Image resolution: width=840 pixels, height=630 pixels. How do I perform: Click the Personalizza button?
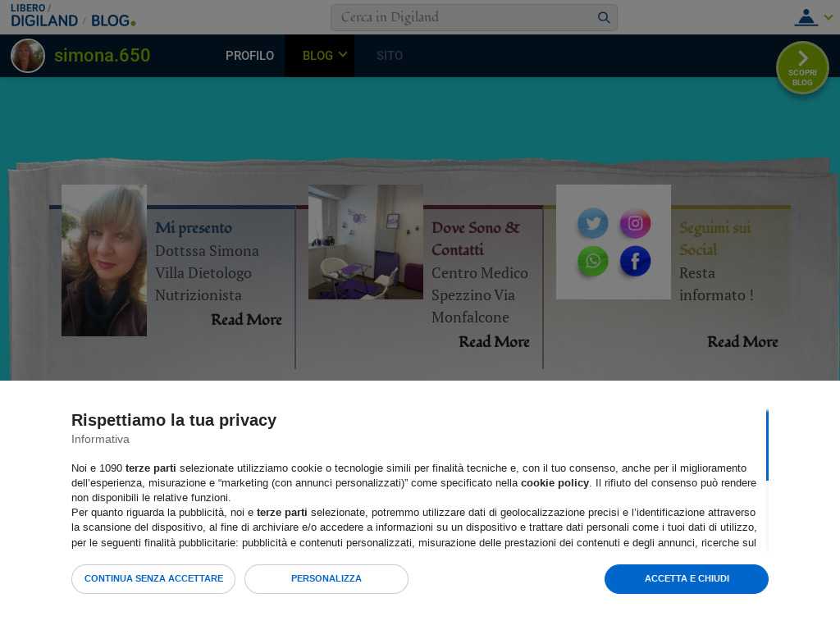[326, 579]
